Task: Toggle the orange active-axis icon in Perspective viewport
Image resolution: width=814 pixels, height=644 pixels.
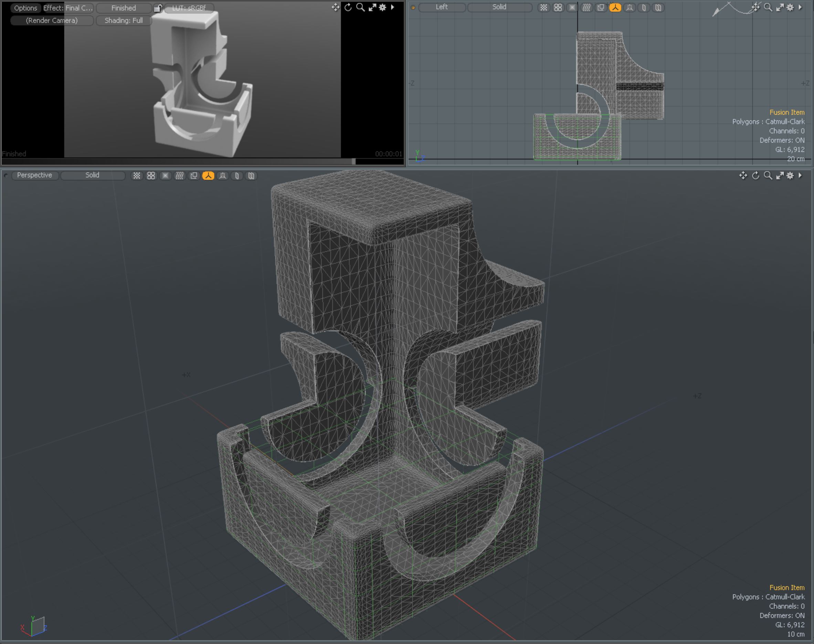Action: click(208, 176)
